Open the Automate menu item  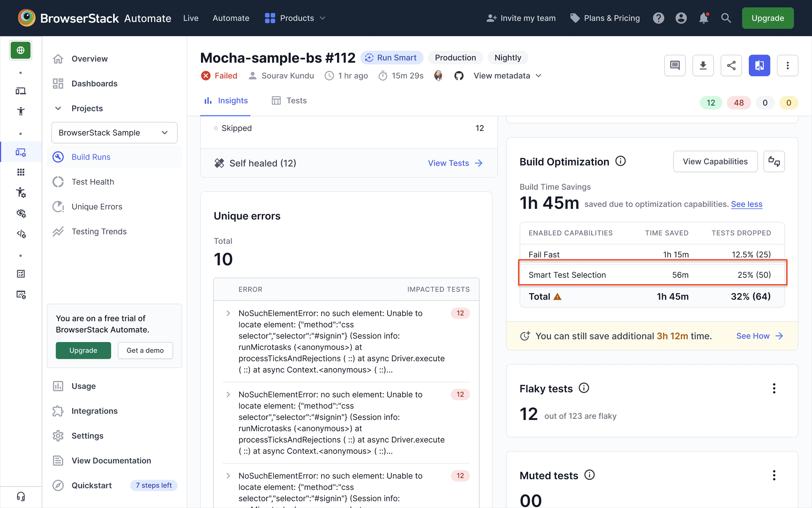click(231, 18)
